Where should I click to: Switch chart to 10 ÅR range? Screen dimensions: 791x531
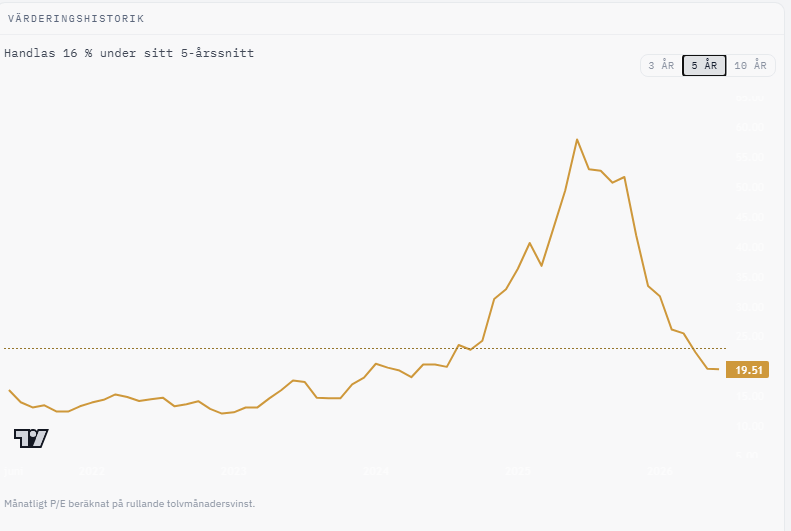tap(750, 66)
